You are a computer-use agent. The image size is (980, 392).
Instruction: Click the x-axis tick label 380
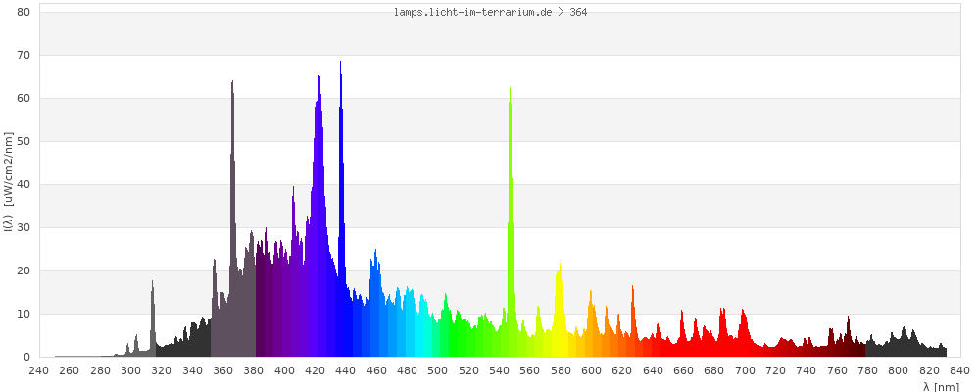[x=253, y=370]
